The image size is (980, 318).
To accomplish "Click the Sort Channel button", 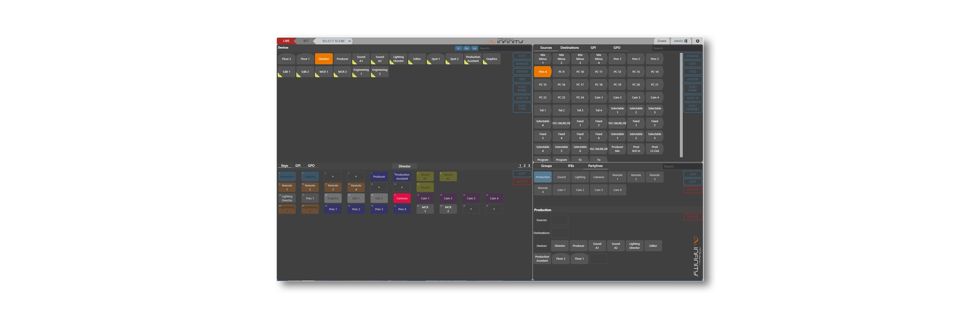I will [692, 108].
